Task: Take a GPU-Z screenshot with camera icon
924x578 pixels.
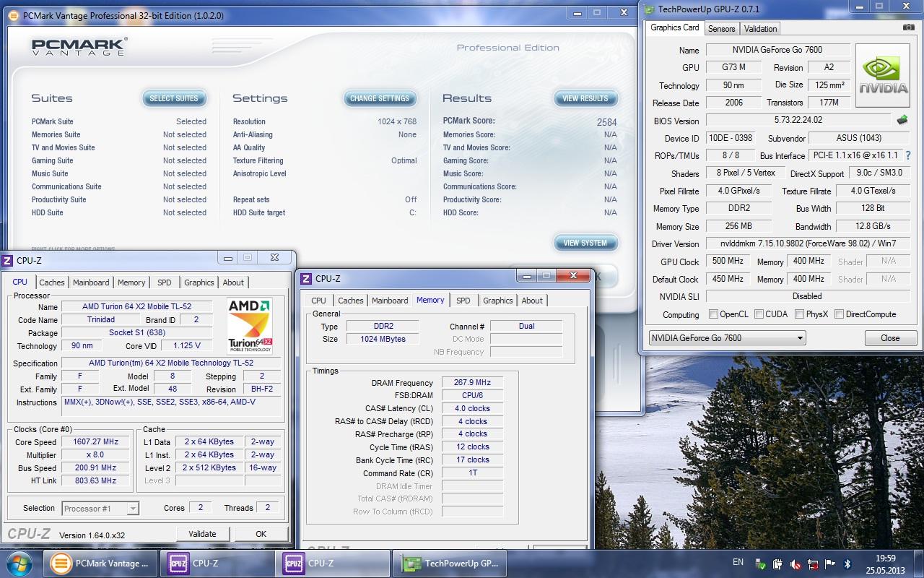Action: point(908,27)
